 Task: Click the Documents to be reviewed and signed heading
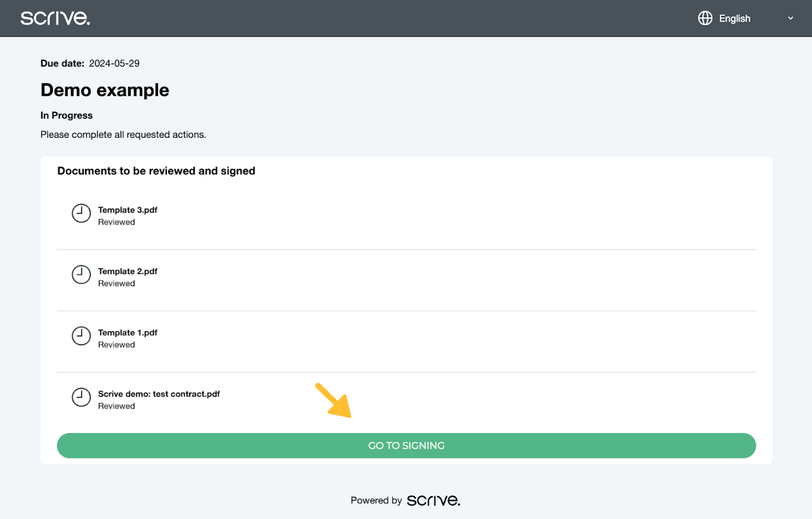[x=156, y=171]
